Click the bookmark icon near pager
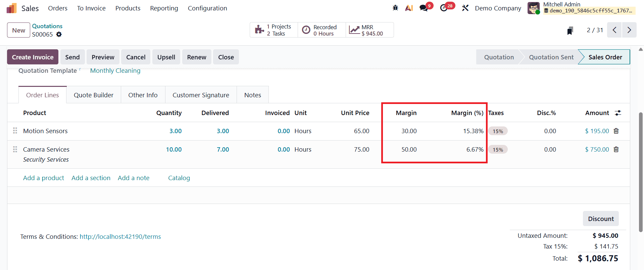Image resolution: width=644 pixels, height=270 pixels. [x=570, y=31]
